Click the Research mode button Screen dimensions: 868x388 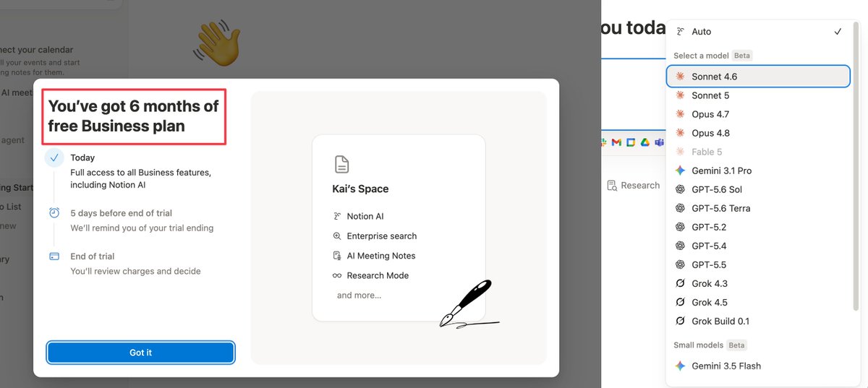[x=634, y=186]
